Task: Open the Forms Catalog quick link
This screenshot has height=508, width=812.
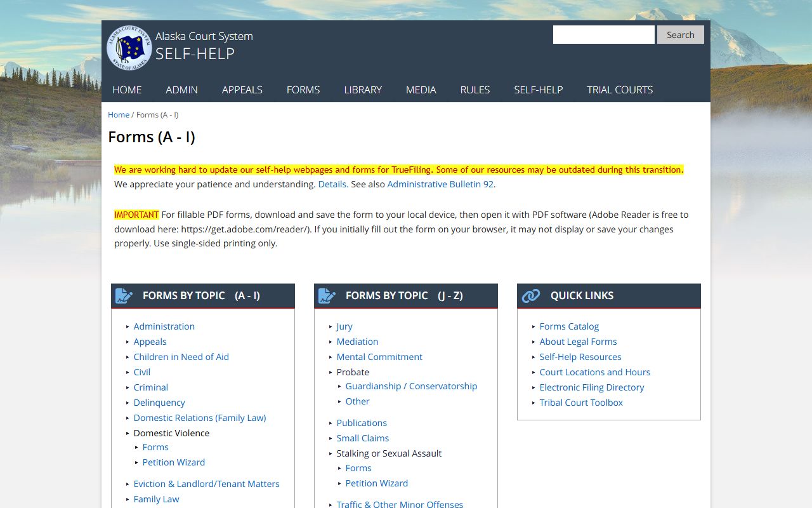Action: tap(568, 326)
